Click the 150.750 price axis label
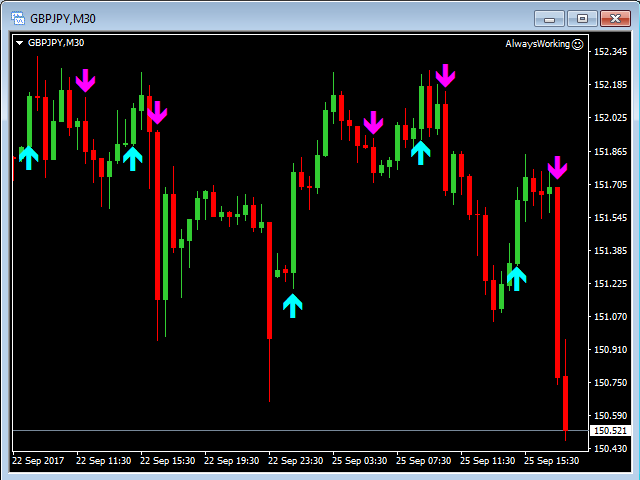The width and height of the screenshot is (640, 480). click(610, 383)
